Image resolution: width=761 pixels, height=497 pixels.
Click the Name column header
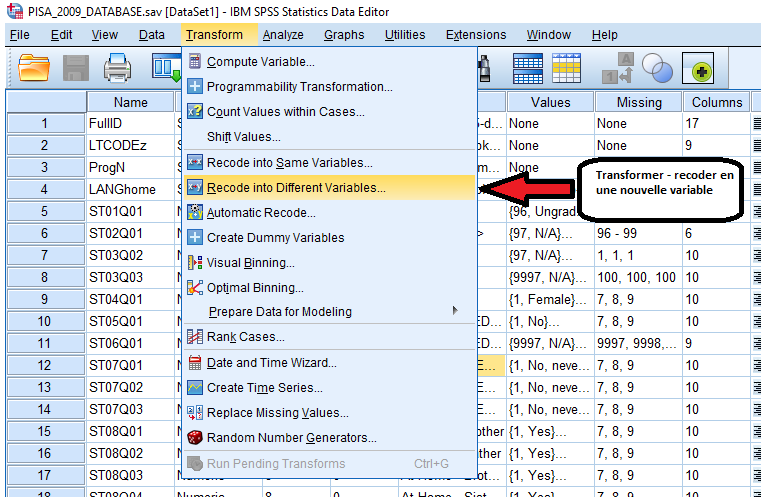(x=130, y=102)
